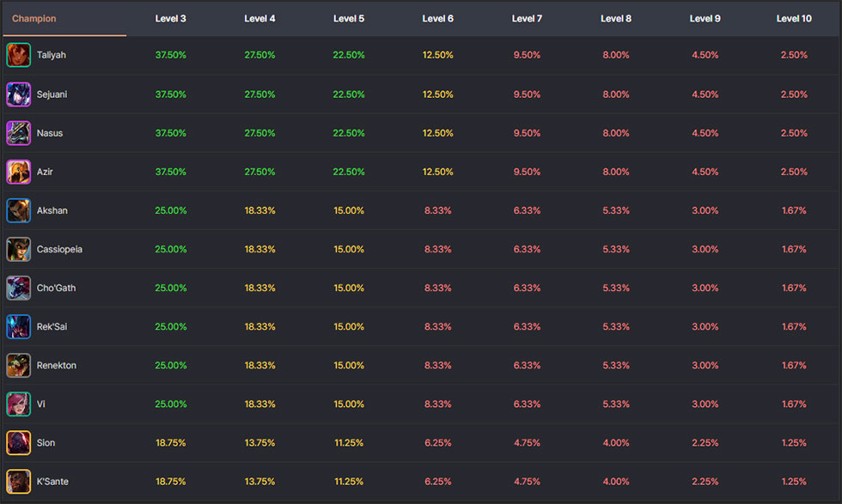Click Sion's Level 7 value 4.75%

tap(527, 443)
